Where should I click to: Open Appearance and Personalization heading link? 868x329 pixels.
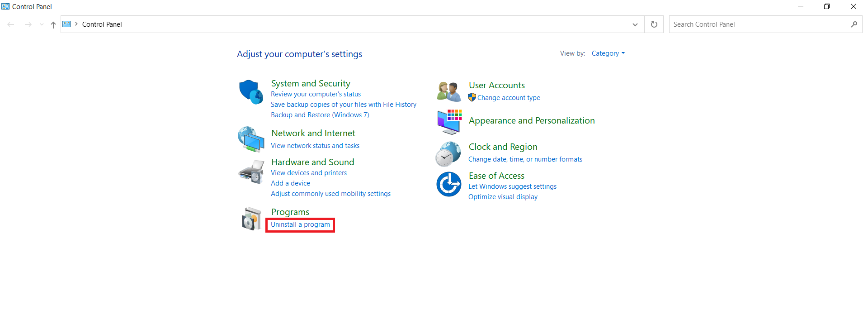(532, 120)
